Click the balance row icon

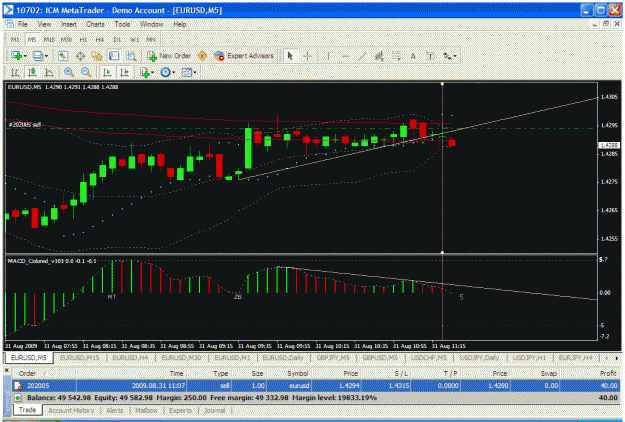(x=18, y=398)
